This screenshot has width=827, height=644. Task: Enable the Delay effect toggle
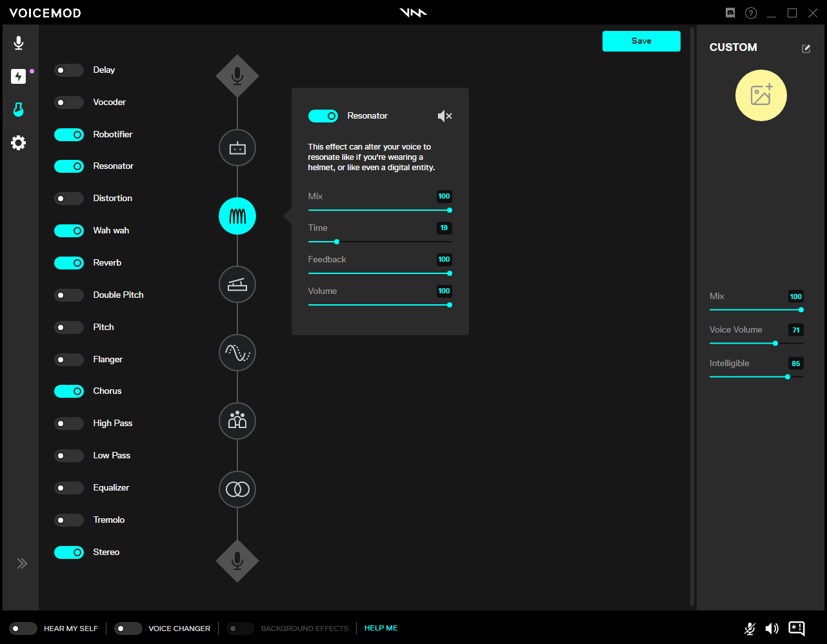69,70
